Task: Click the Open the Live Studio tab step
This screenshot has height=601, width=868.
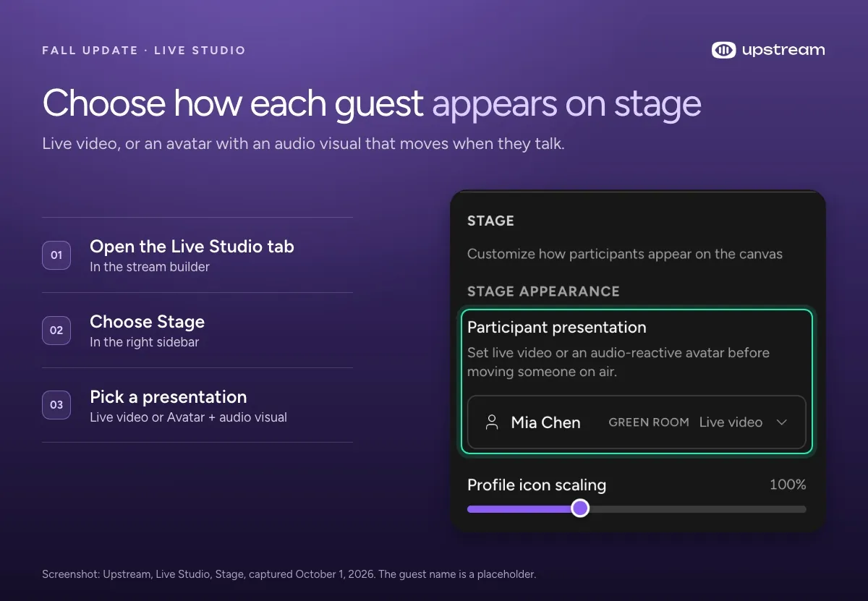Action: click(x=192, y=247)
